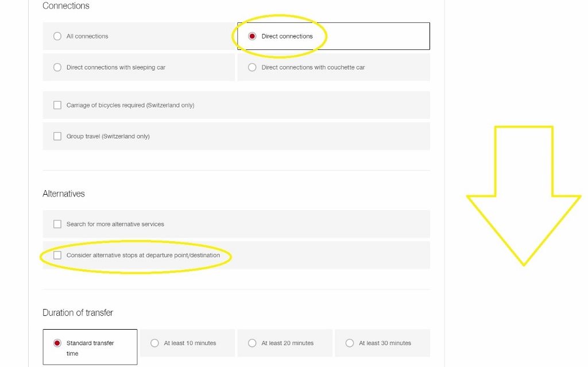This screenshot has width=588, height=367.
Task: Enable Carriage of bicycles required checkbox
Action: [x=57, y=105]
